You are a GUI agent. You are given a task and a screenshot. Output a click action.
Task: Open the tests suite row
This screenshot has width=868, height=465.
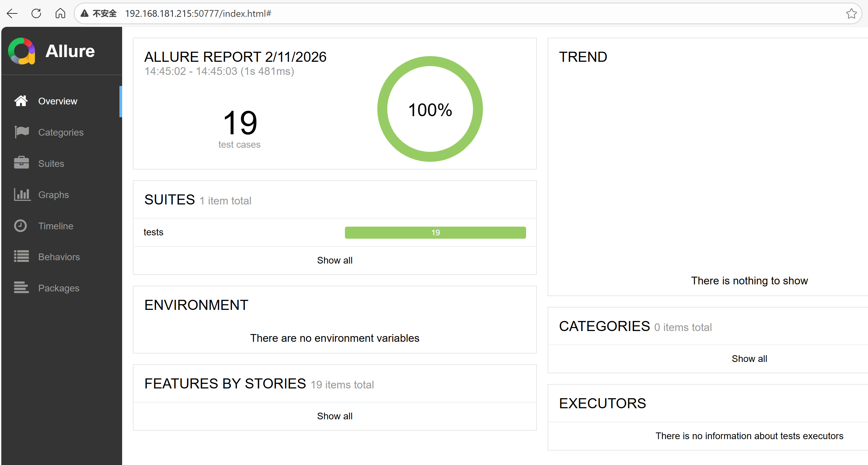(x=153, y=232)
